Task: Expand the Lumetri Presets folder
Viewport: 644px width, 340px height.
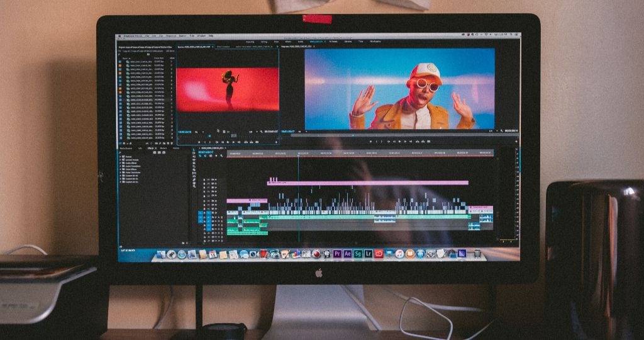Action: click(120, 160)
